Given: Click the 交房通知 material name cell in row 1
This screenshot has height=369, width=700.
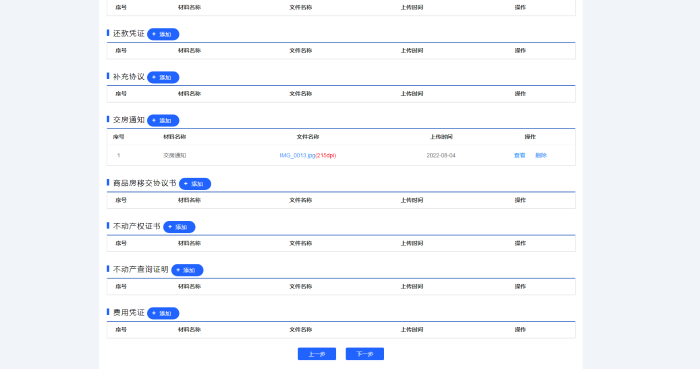Looking at the screenshot, I should coord(175,155).
